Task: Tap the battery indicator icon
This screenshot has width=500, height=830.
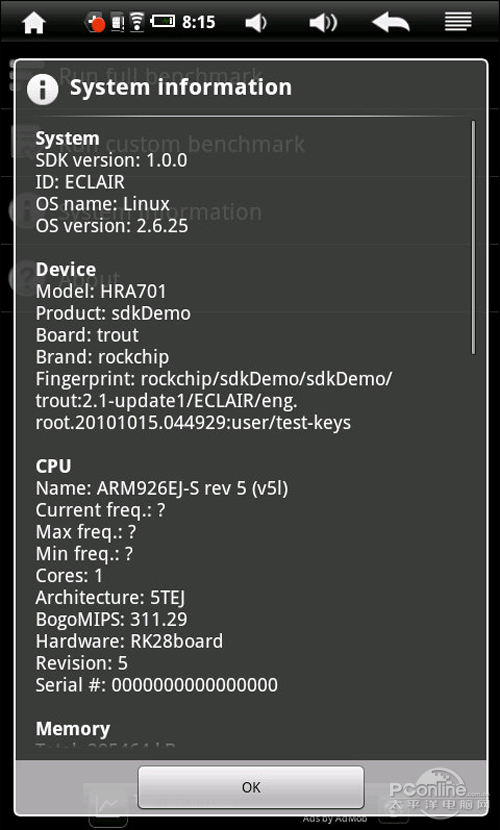Action: tap(162, 22)
